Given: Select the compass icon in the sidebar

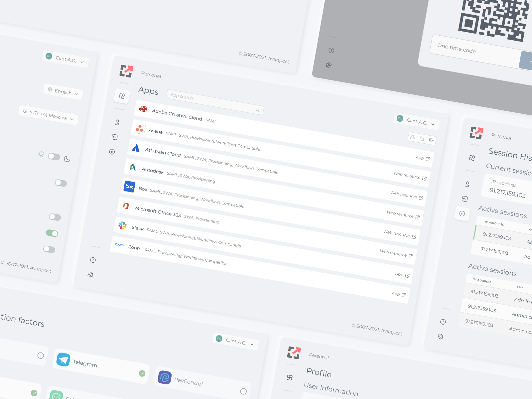Looking at the screenshot, I should pos(112,152).
